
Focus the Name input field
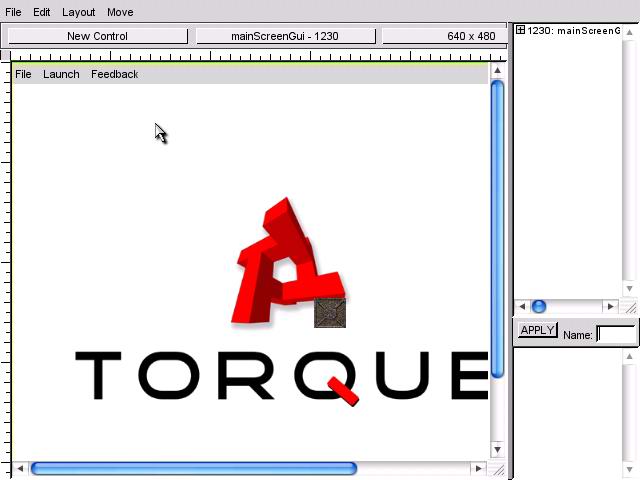coord(616,334)
